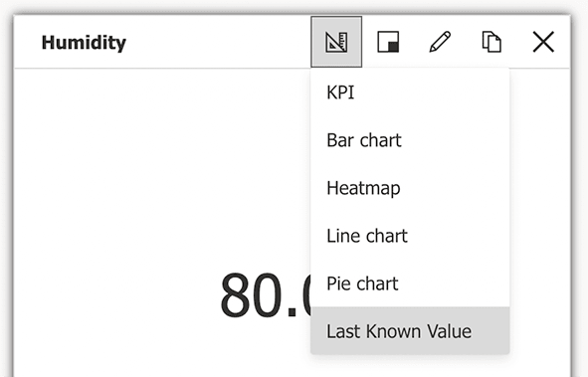The height and width of the screenshot is (377, 588).
Task: Click the 80.0 humidity value
Action: [x=266, y=294]
